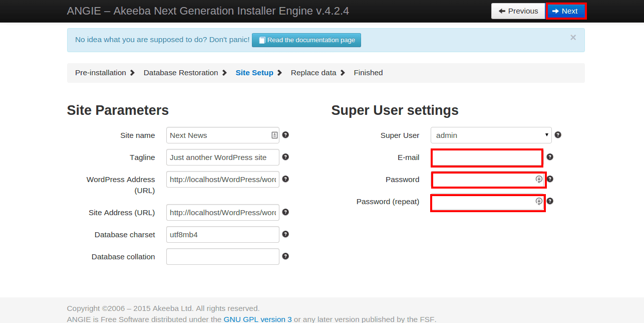Click help icon for Site Address (URL)

pos(285,212)
